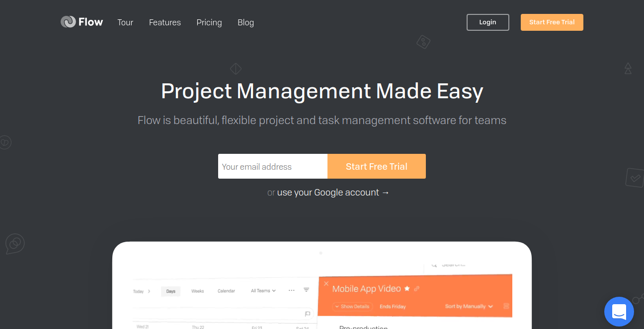Click Ends Friday due date
This screenshot has width=644, height=329.
point(393,307)
